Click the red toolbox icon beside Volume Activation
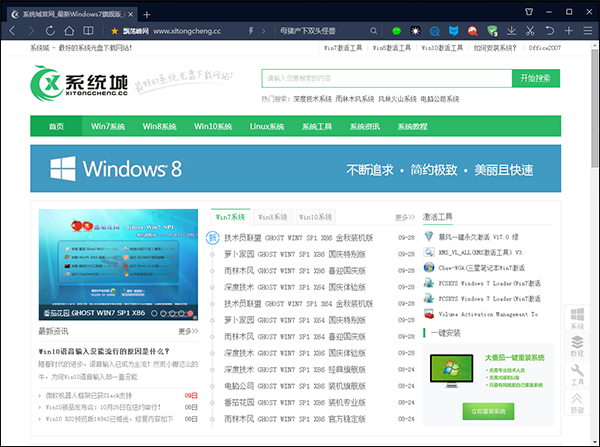 pyautogui.click(x=429, y=314)
